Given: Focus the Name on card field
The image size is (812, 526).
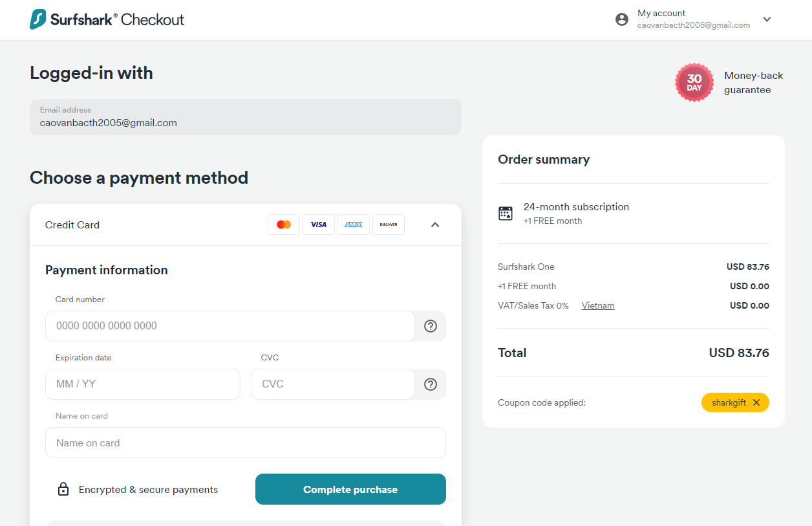Looking at the screenshot, I should click(x=246, y=443).
